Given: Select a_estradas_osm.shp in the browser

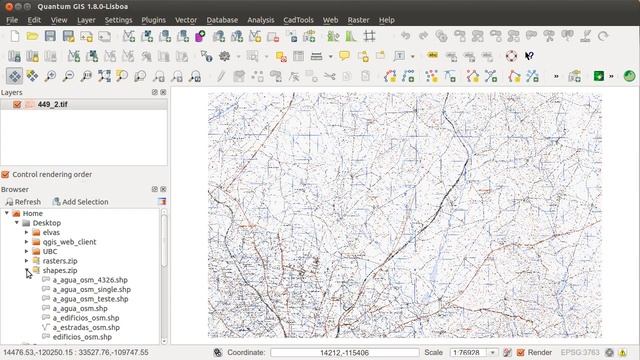Looking at the screenshot, I should point(86,327).
